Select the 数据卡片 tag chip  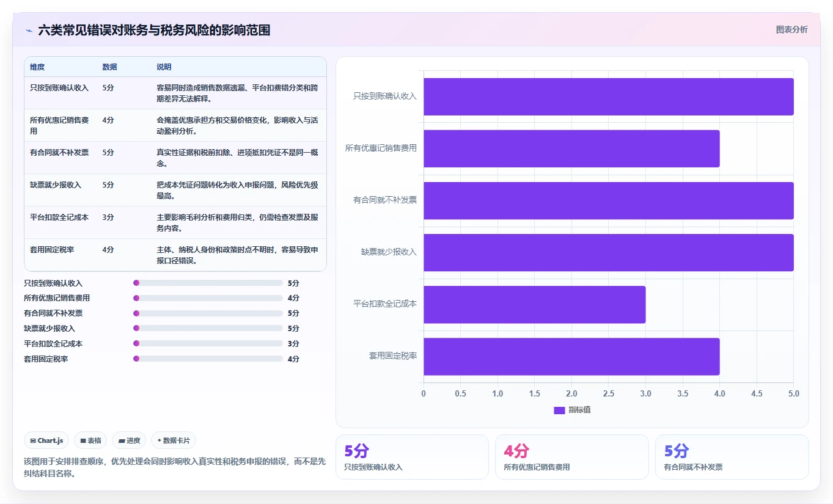(174, 440)
